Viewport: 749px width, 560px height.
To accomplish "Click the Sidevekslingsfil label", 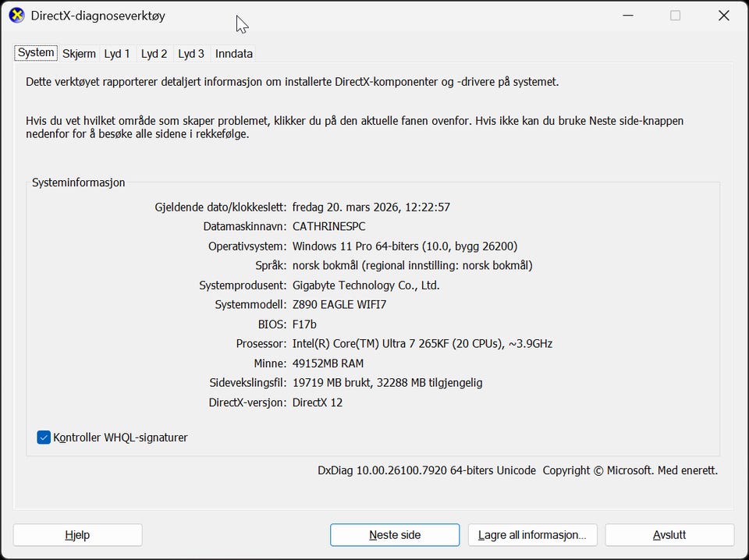I will pos(248,383).
